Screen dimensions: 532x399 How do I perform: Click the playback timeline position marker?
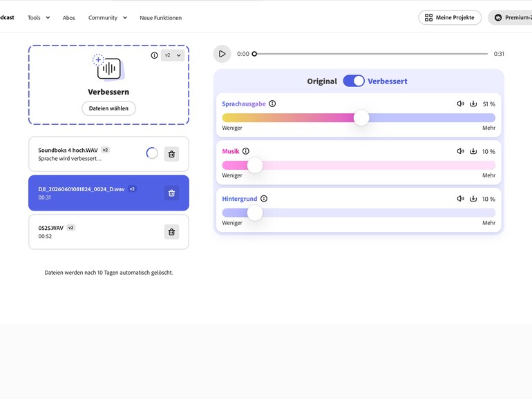click(254, 54)
